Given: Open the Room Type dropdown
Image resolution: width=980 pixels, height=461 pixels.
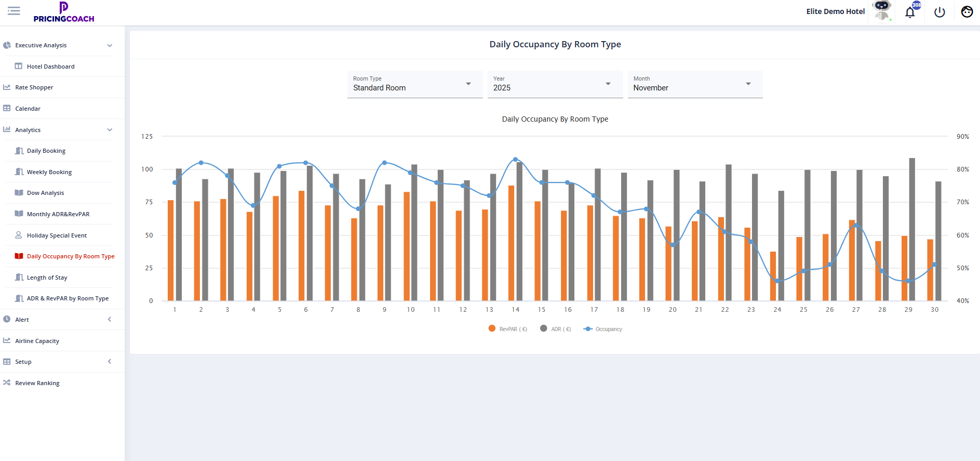Looking at the screenshot, I should (x=414, y=84).
